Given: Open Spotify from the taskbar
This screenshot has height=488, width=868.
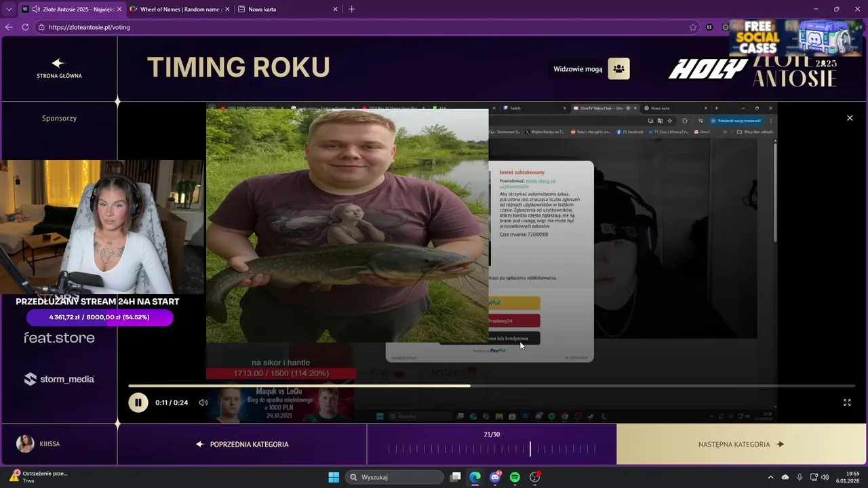Looking at the screenshot, I should tap(515, 477).
